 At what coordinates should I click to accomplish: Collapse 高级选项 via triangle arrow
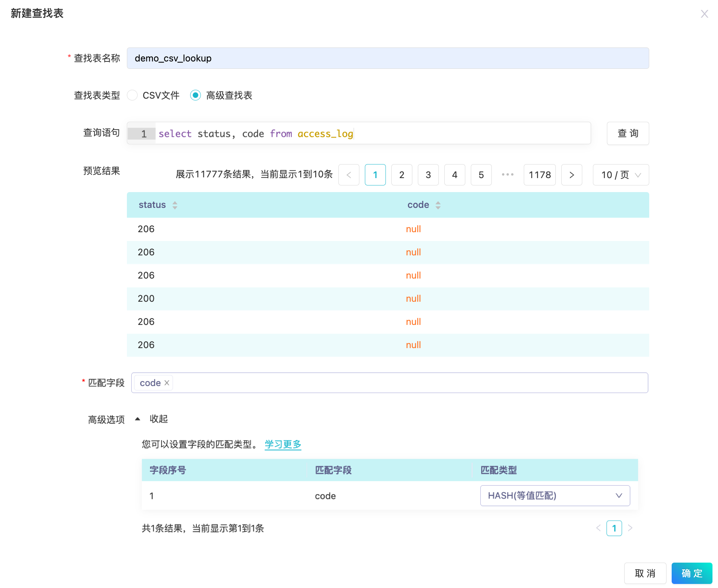click(138, 419)
